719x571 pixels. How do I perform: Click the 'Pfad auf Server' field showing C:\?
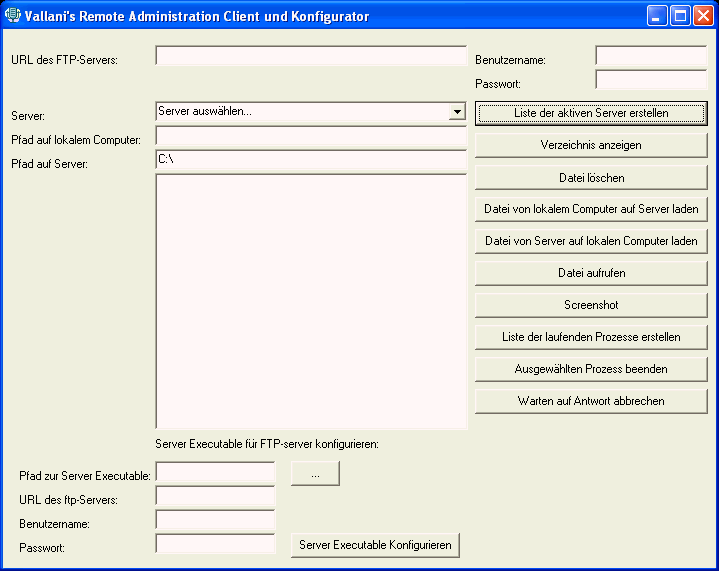[311, 160]
